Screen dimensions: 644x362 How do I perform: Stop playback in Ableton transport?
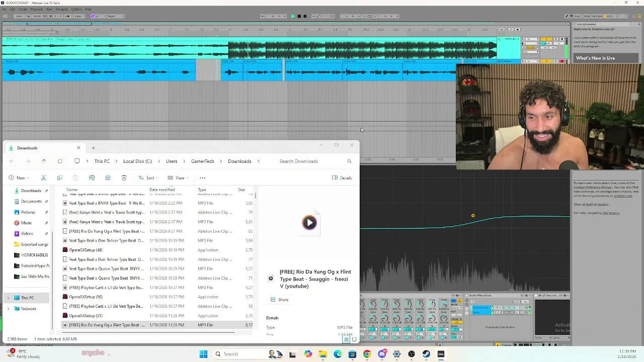click(x=299, y=16)
